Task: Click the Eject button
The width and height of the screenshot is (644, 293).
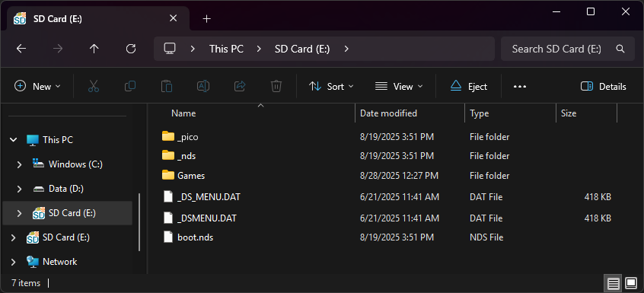Action: pos(469,87)
